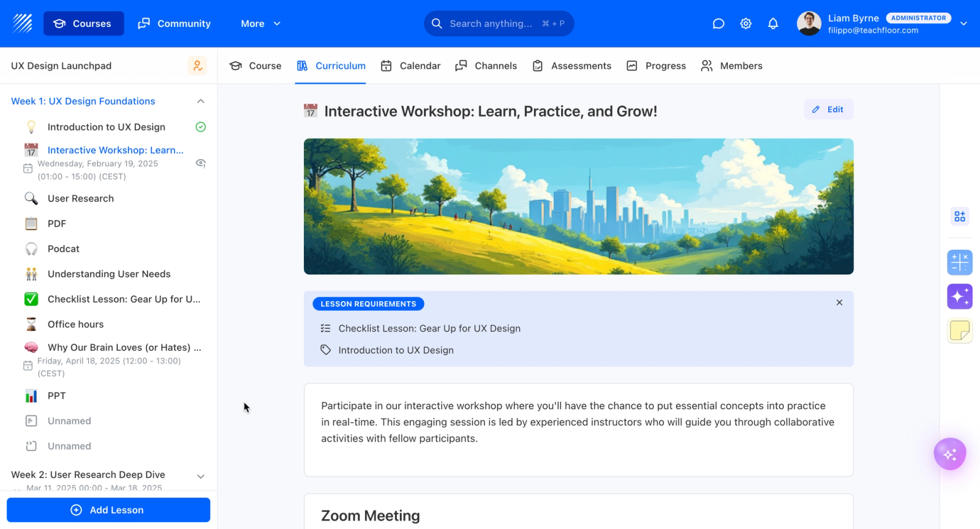Viewport: 980px width, 529px height.
Task: Open Introduction to UX Design lesson
Action: click(107, 127)
